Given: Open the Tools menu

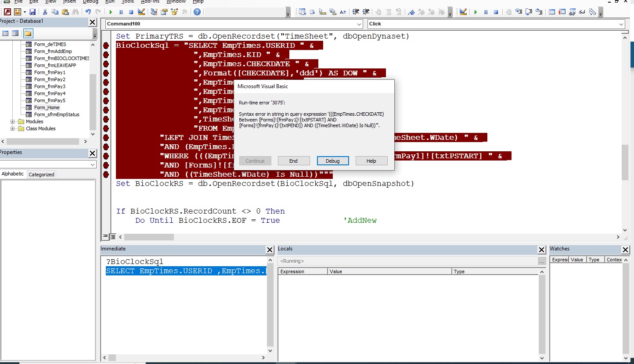Looking at the screenshot, I should [127, 2].
